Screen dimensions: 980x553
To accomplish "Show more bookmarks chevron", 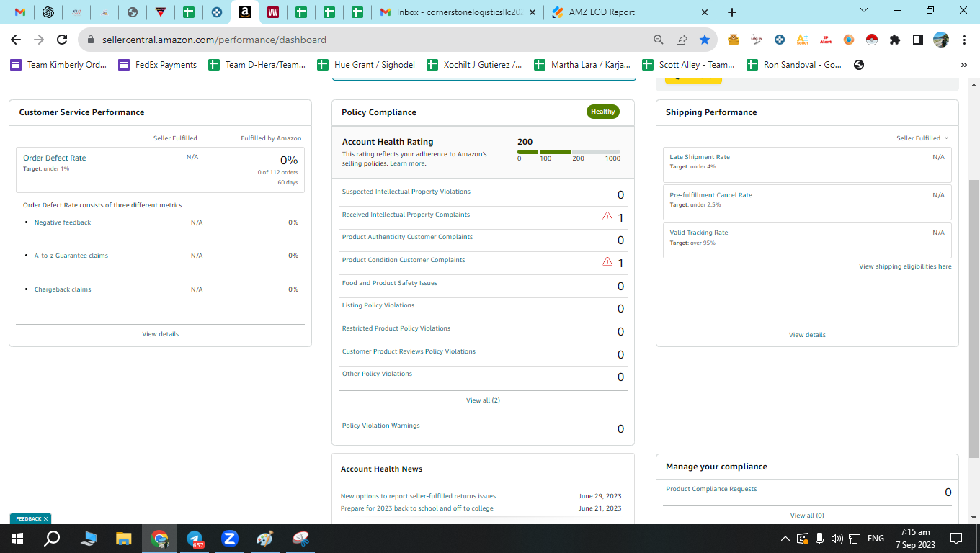I will click(964, 65).
